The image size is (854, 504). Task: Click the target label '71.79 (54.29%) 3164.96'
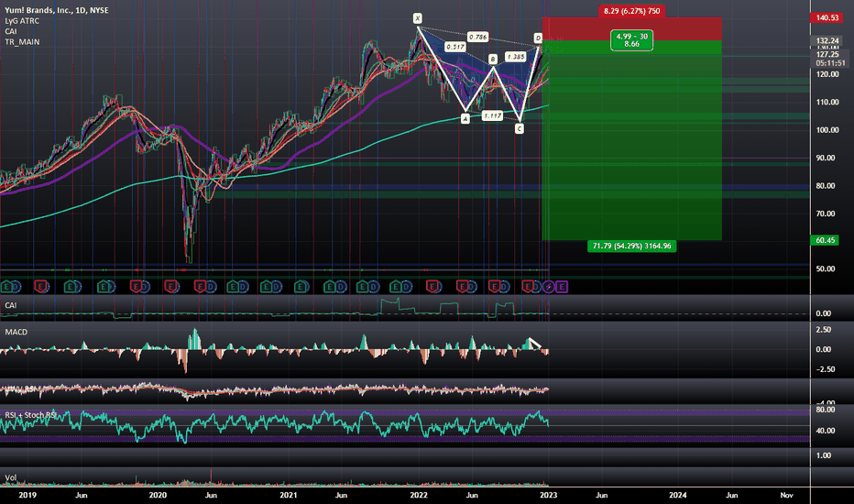(631, 247)
